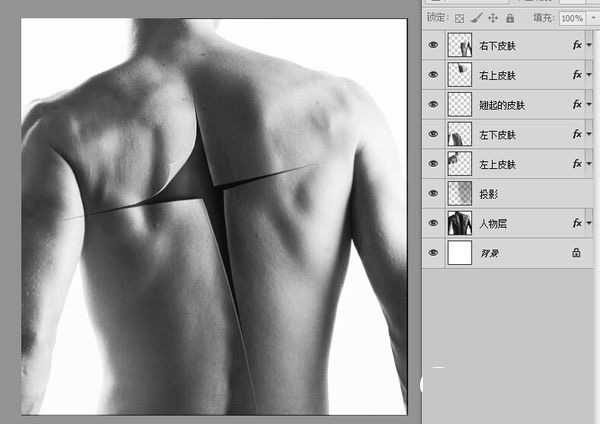
Task: Click the fx icon on 翘起的皮肤 layer
Action: (x=576, y=105)
